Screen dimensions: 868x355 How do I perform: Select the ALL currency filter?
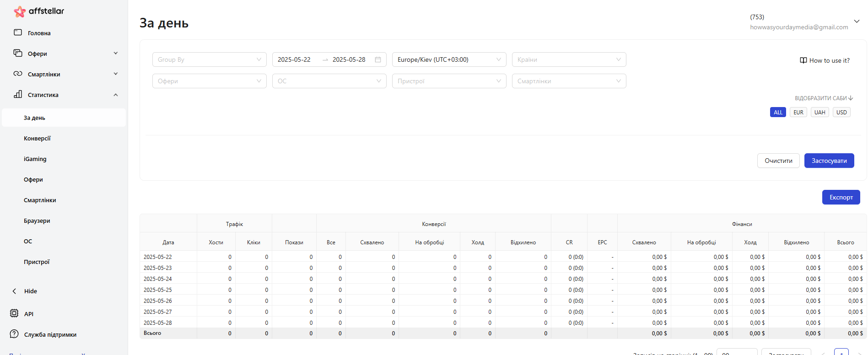[777, 112]
